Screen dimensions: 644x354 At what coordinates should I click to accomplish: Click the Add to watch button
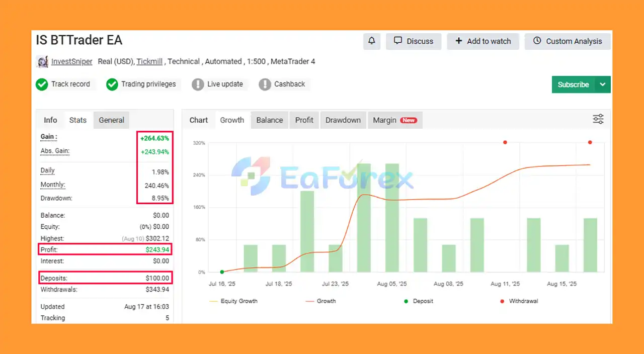pyautogui.click(x=483, y=41)
